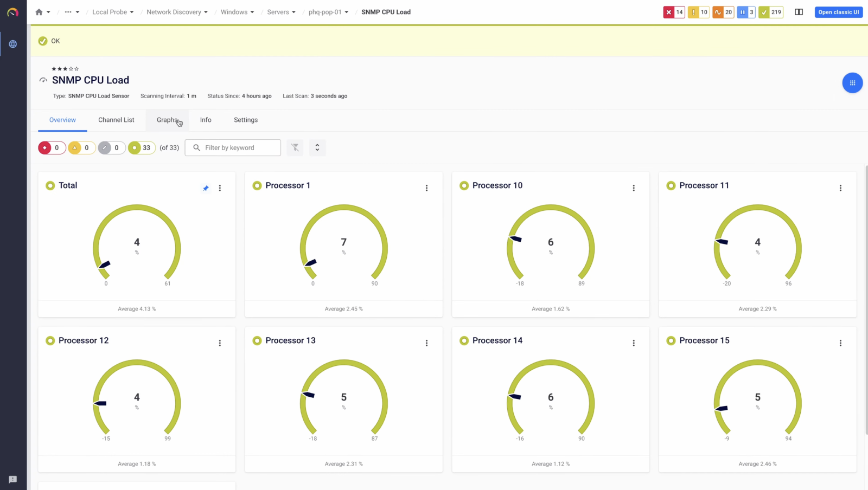Open Processor 13 three-dot menu

point(426,343)
